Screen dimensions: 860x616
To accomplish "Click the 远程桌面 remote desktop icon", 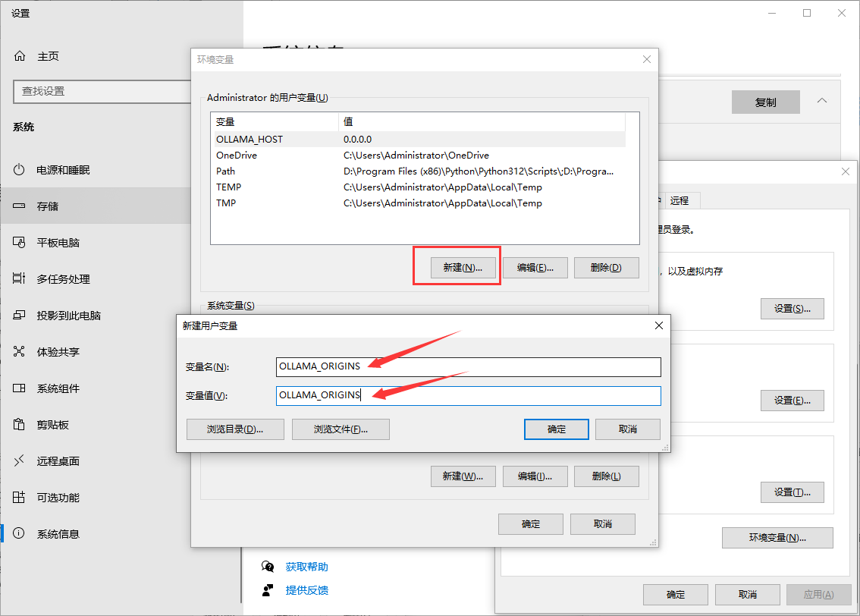I will [20, 461].
